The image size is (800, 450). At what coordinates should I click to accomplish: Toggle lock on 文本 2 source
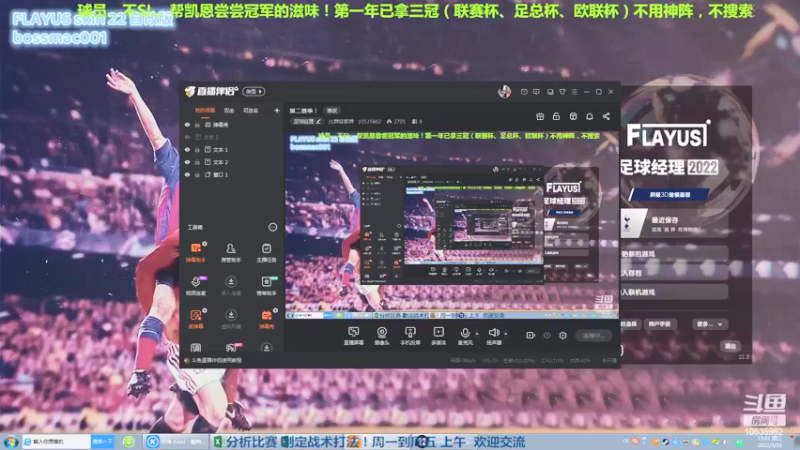click(197, 162)
